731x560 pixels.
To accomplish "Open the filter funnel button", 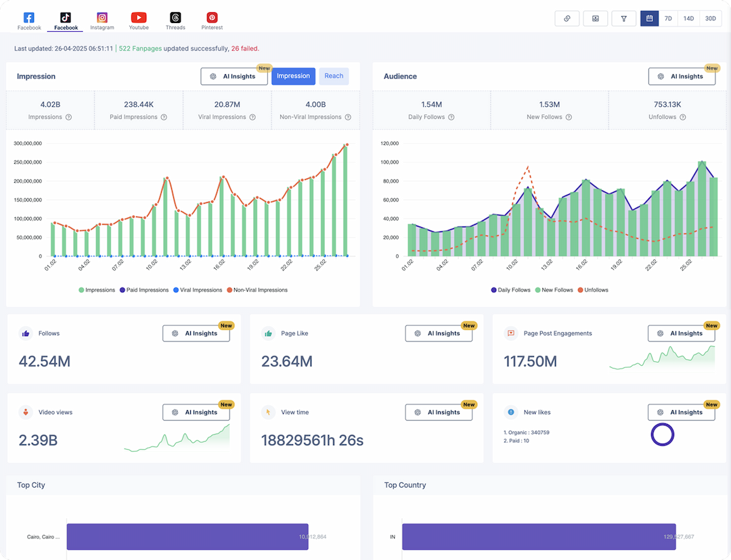I will click(624, 19).
